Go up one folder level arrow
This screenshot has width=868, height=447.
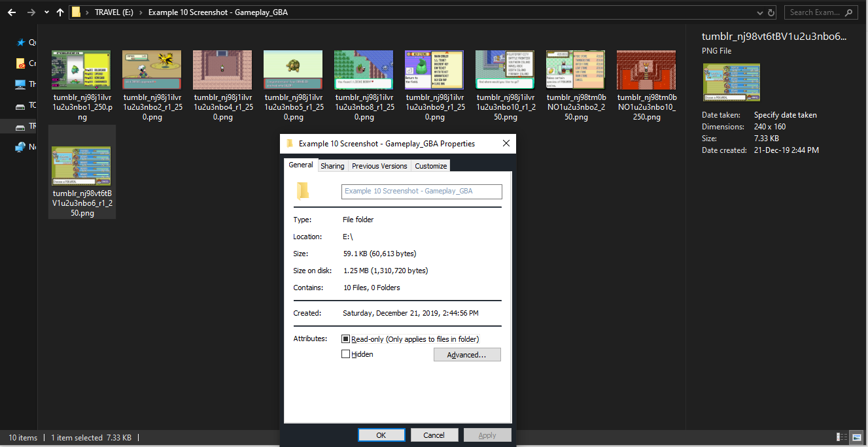click(60, 12)
